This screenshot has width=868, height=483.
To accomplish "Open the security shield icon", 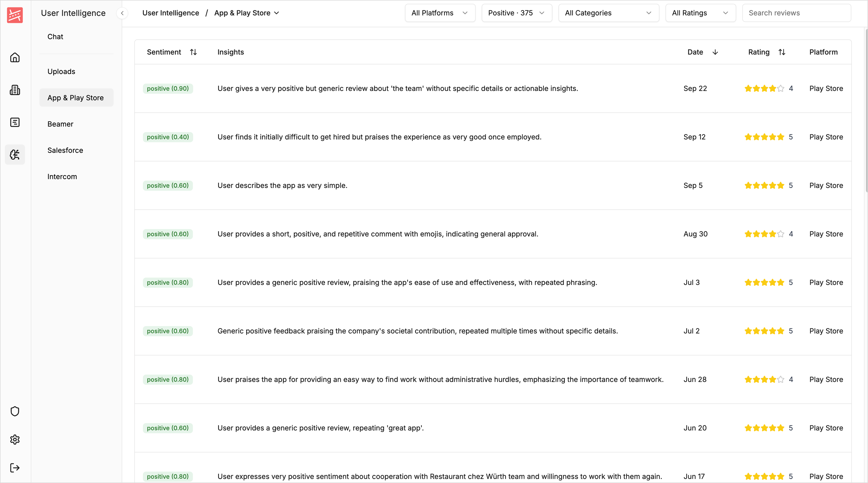I will pos(15,411).
